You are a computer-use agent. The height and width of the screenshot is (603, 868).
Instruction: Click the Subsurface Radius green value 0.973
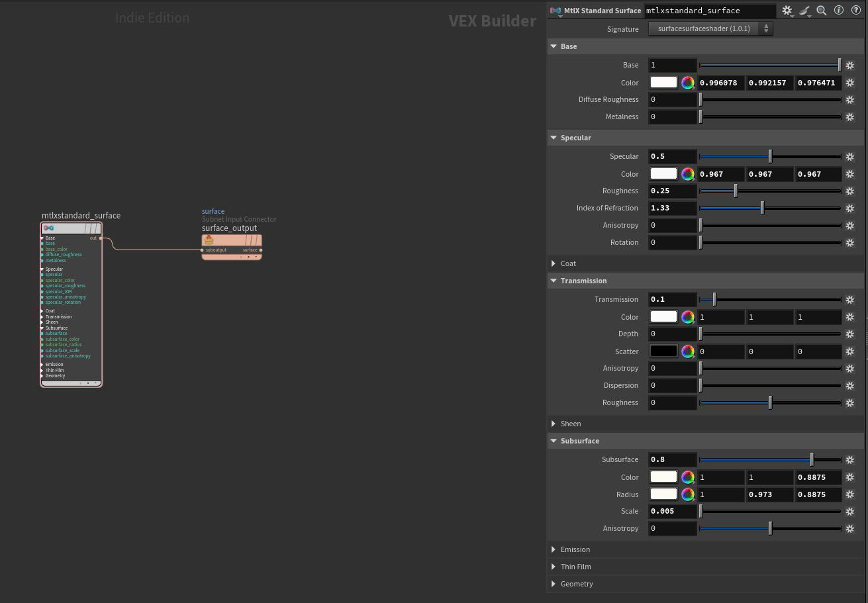770,494
